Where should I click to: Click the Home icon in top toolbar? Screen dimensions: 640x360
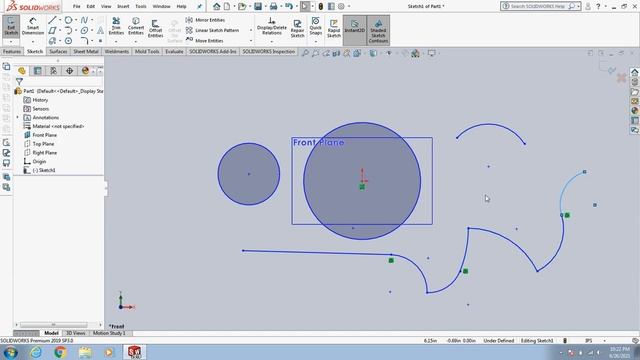point(217,6)
